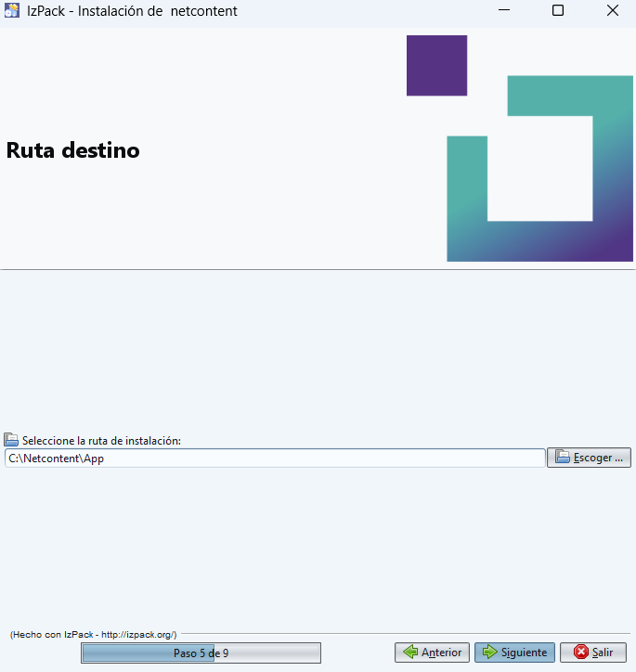Click the green back arrow on Anterior

coord(409,653)
